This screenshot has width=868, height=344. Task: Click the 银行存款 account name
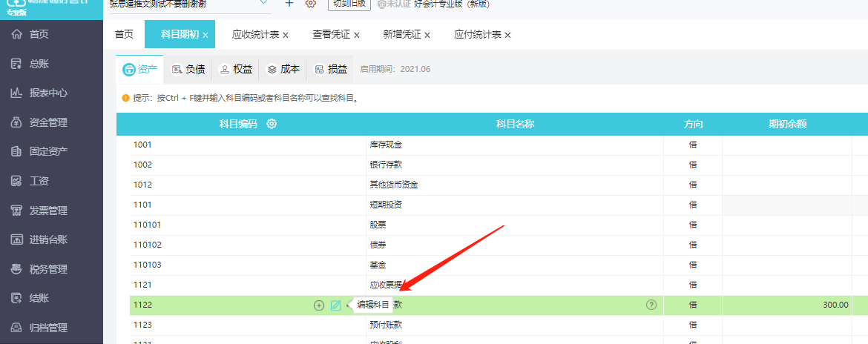pyautogui.click(x=386, y=165)
